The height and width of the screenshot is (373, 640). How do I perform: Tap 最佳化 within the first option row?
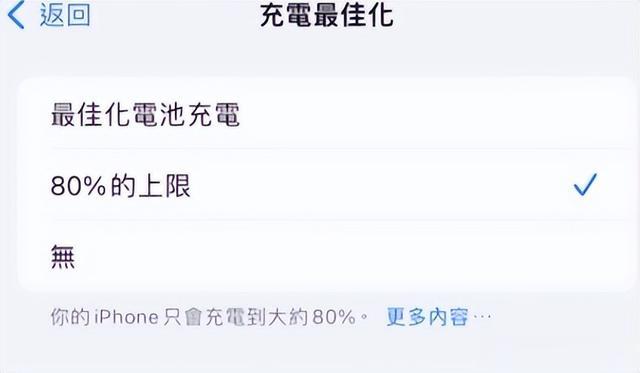(x=91, y=114)
